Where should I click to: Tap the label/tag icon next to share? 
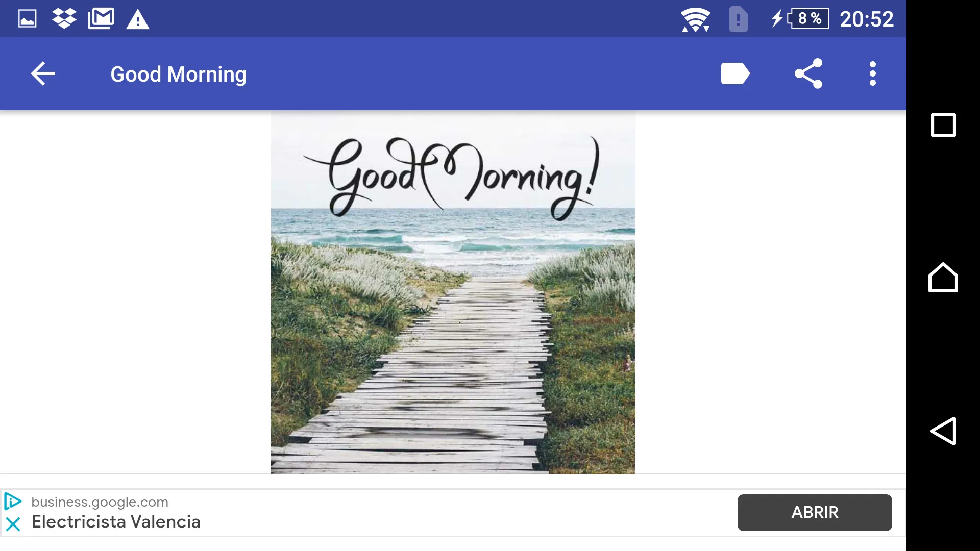(x=735, y=73)
